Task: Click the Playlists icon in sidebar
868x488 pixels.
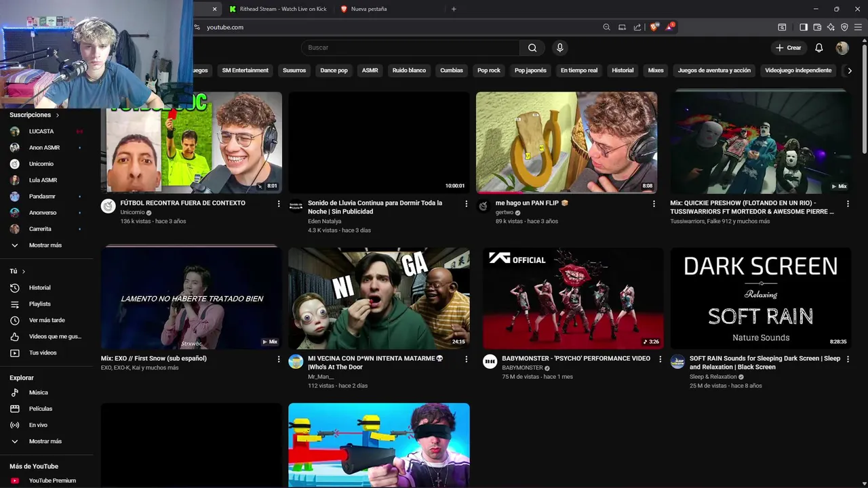Action: click(x=14, y=304)
